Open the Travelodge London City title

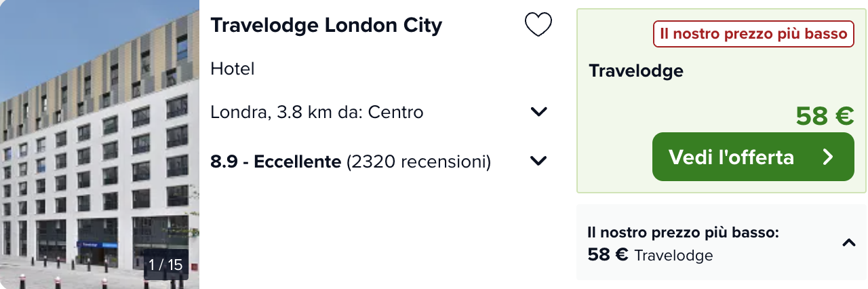(x=326, y=25)
